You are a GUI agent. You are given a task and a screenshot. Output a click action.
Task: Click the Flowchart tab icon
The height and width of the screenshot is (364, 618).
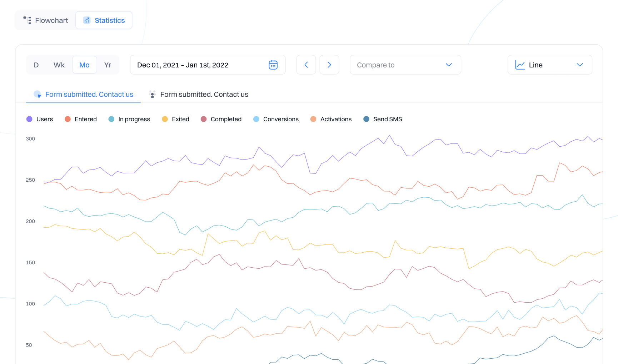tap(27, 20)
